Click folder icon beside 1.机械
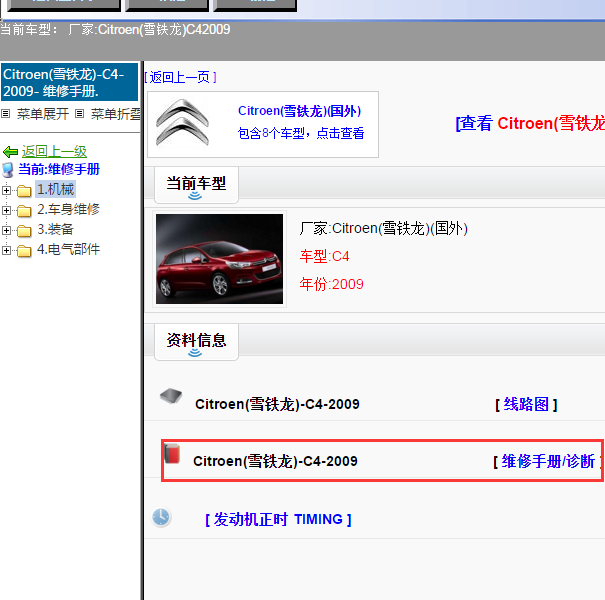605x600 pixels. pos(24,190)
